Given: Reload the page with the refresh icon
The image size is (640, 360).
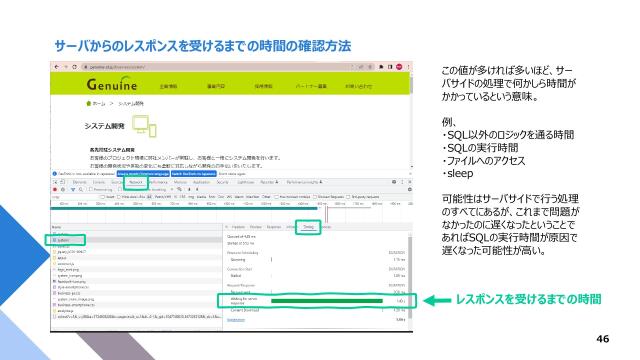Looking at the screenshot, I should 74,67.
